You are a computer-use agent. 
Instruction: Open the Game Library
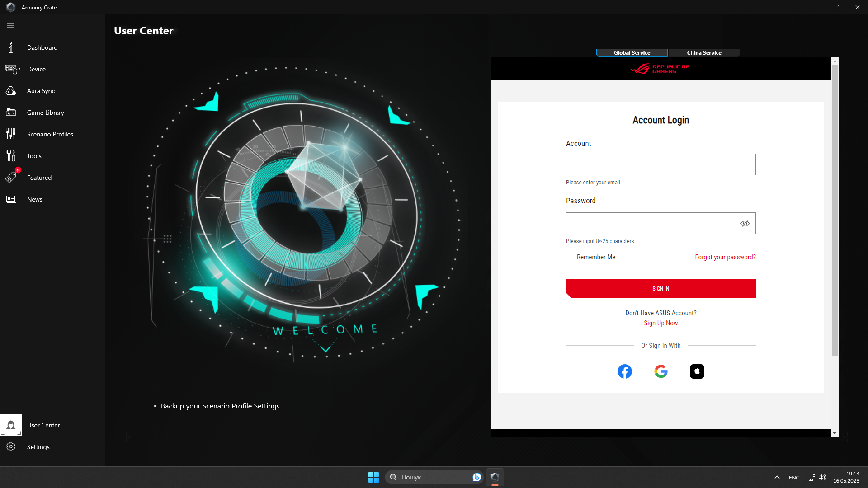(46, 112)
